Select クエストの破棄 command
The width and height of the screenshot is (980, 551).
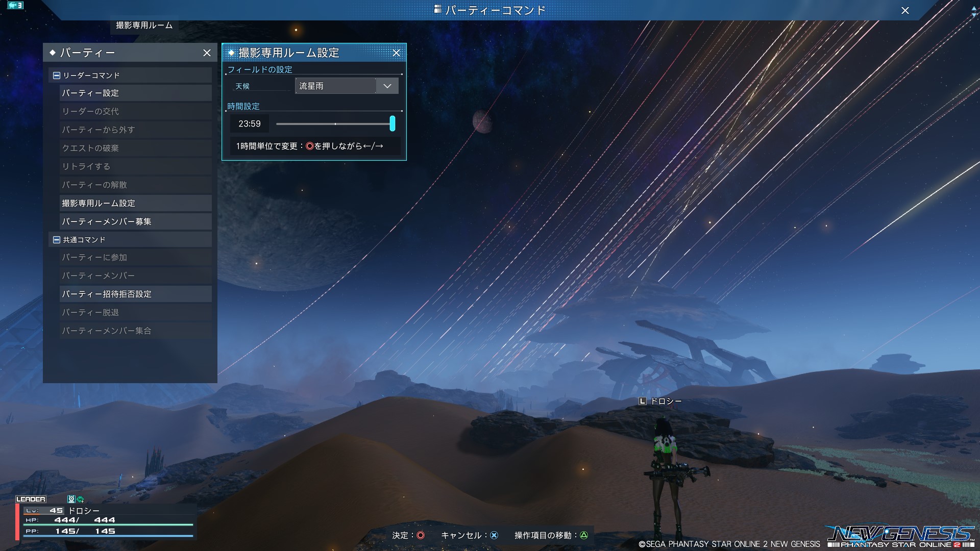(135, 148)
